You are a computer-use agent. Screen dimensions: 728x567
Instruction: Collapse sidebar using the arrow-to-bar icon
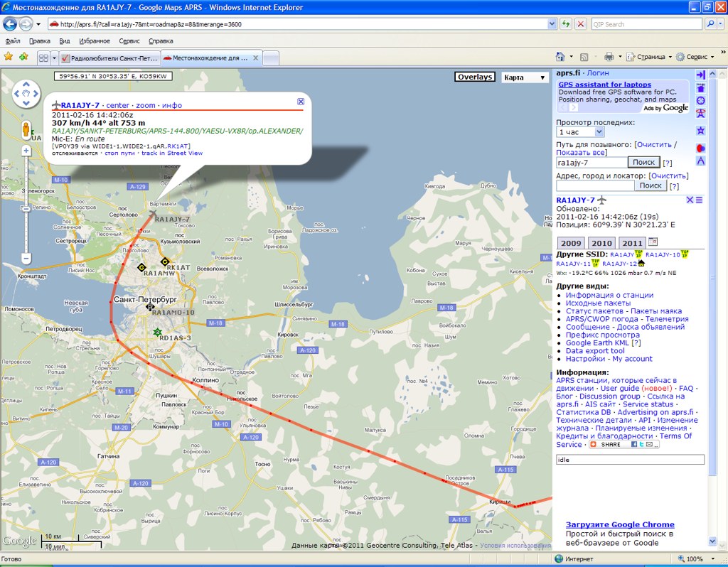pyautogui.click(x=701, y=75)
